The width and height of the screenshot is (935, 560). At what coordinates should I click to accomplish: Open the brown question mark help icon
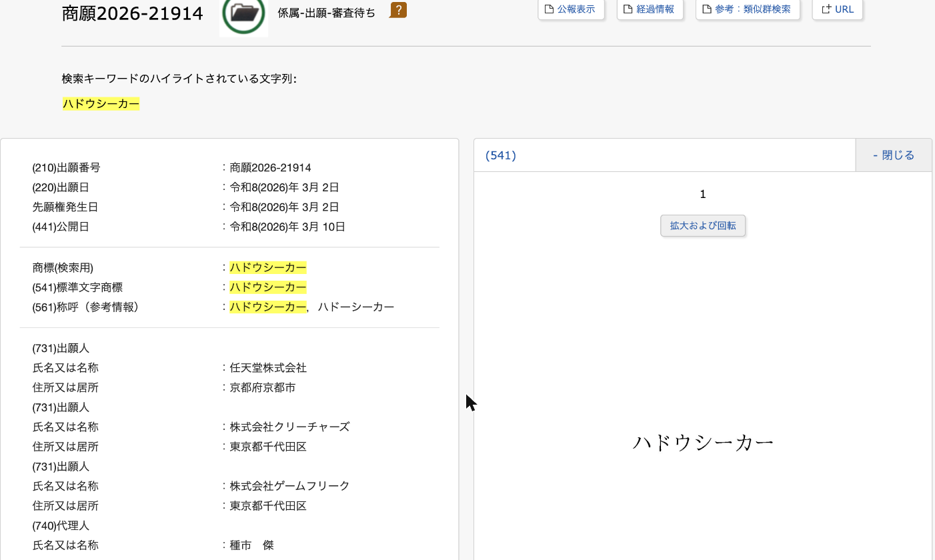398,10
